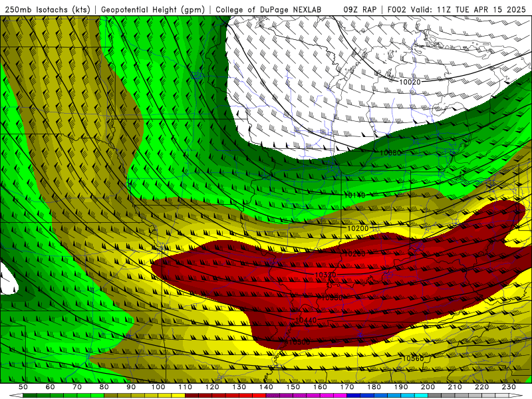532x399 pixels.
Task: Click the 230 value on the color scale
Action: coord(509,387)
